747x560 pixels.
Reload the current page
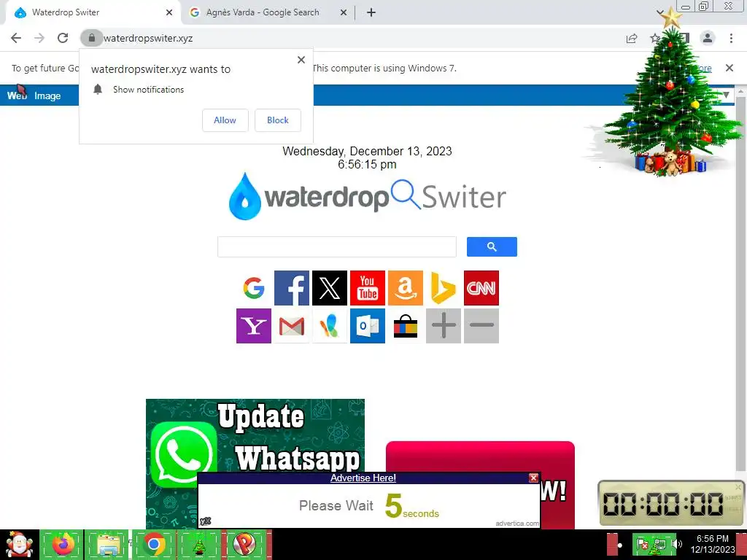63,38
